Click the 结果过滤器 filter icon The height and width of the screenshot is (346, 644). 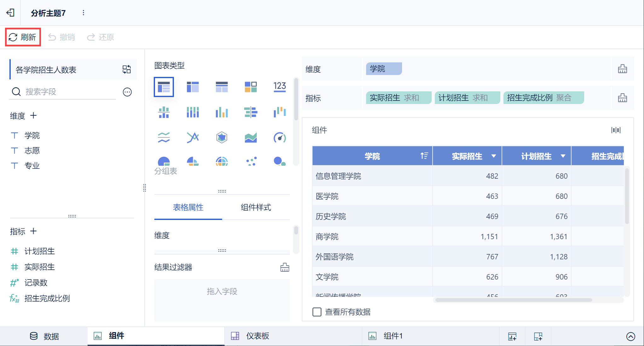pos(285,267)
